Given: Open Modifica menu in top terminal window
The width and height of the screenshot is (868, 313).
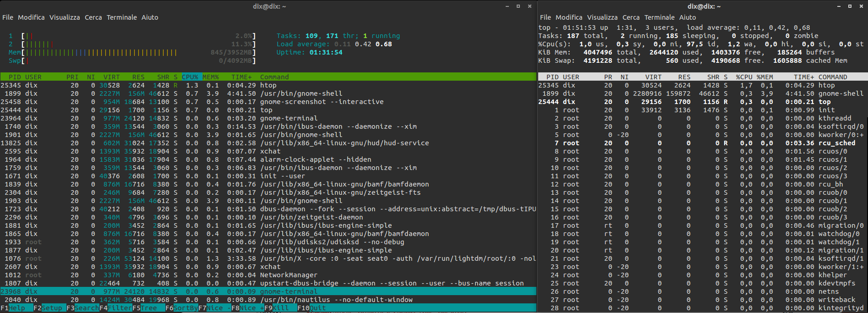Looking at the screenshot, I should click(x=569, y=17).
